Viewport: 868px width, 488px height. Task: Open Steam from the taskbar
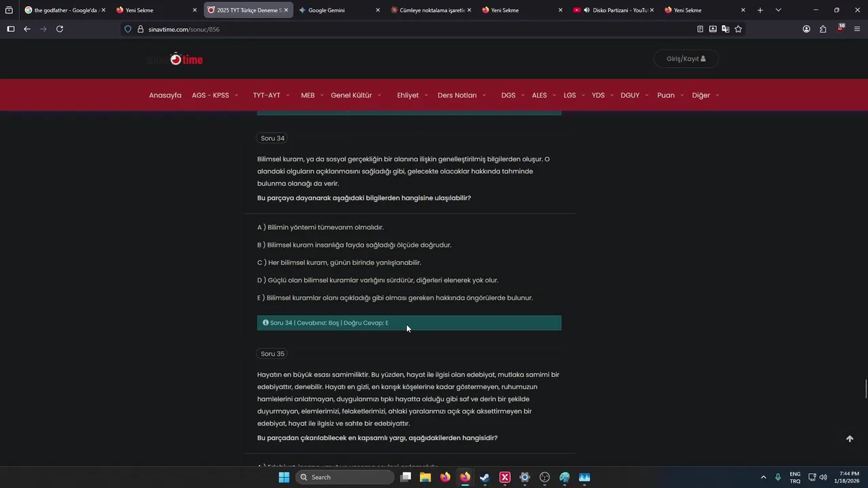[x=485, y=477]
